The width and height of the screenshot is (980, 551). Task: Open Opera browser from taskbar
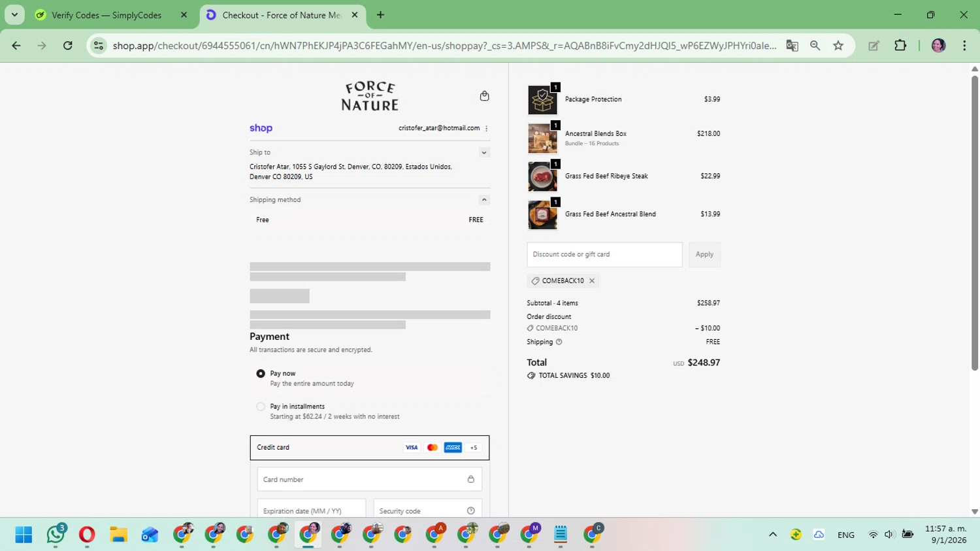[x=87, y=535]
